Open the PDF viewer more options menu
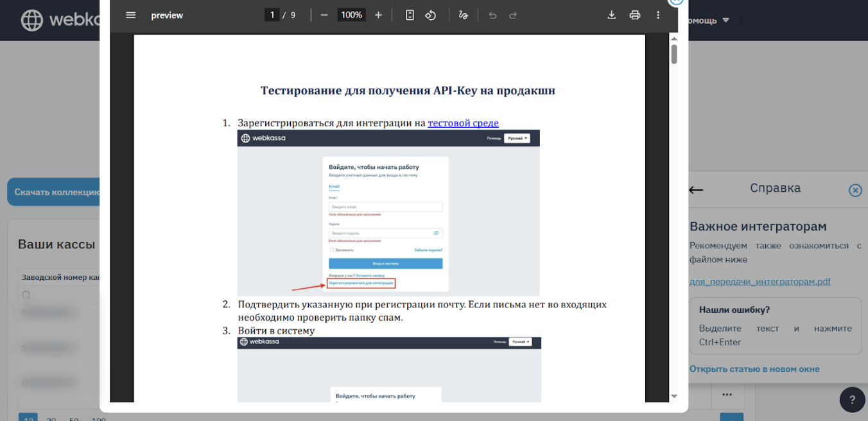The height and width of the screenshot is (421, 868). (658, 15)
